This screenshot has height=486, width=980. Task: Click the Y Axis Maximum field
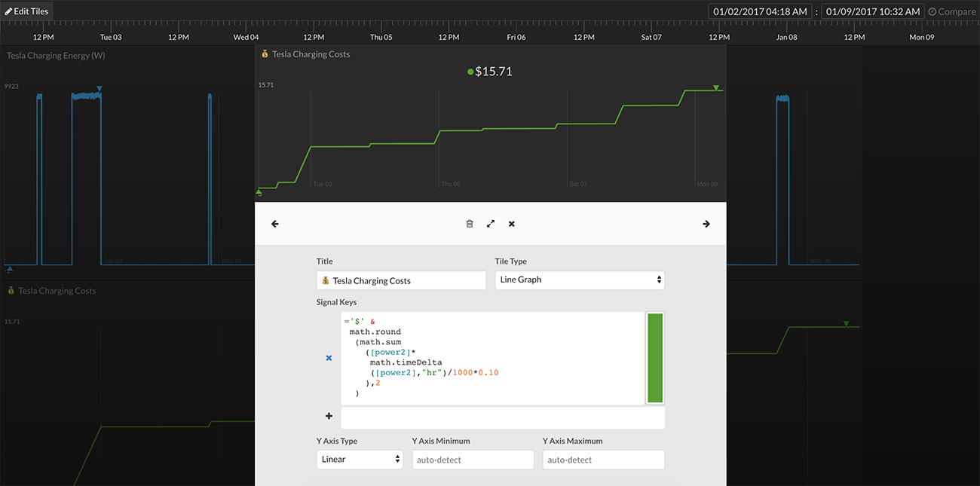pyautogui.click(x=603, y=460)
